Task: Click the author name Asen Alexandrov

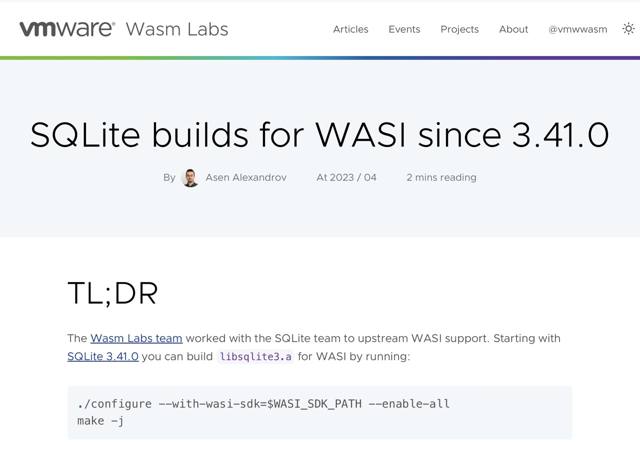Action: 246,178
